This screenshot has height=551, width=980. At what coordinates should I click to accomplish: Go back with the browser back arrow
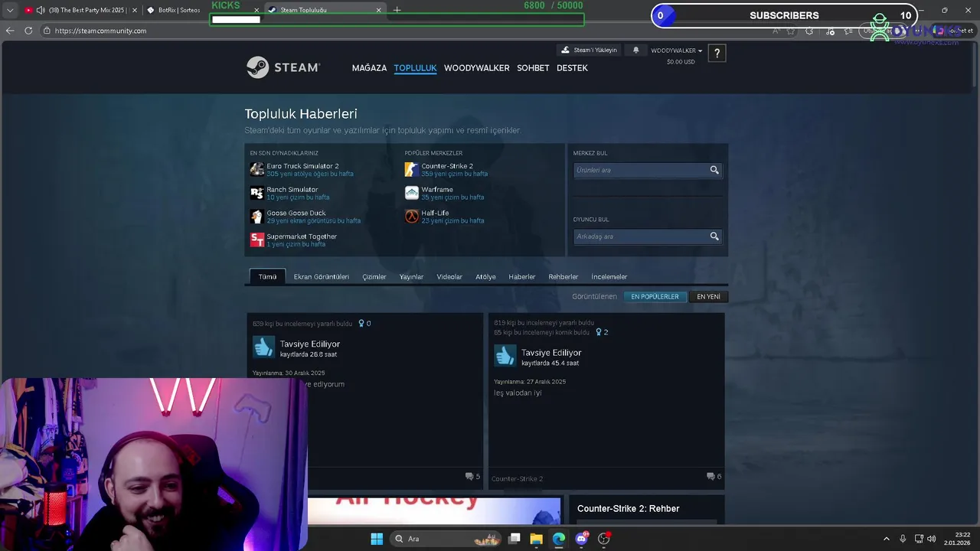(10, 31)
